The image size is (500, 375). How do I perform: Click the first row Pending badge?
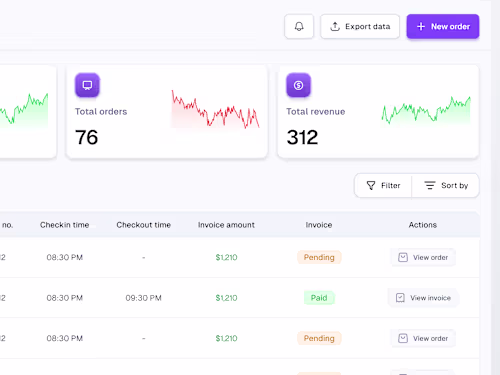pos(319,257)
